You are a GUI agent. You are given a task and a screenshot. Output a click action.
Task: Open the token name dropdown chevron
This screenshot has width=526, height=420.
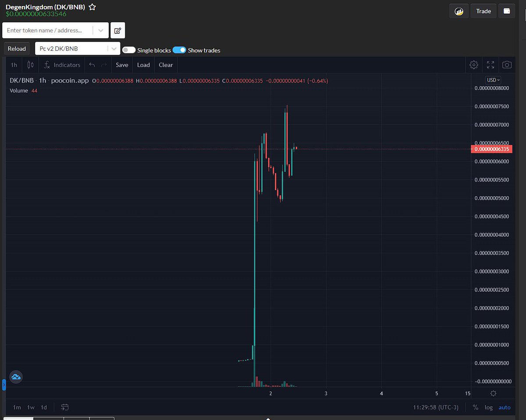click(x=100, y=30)
